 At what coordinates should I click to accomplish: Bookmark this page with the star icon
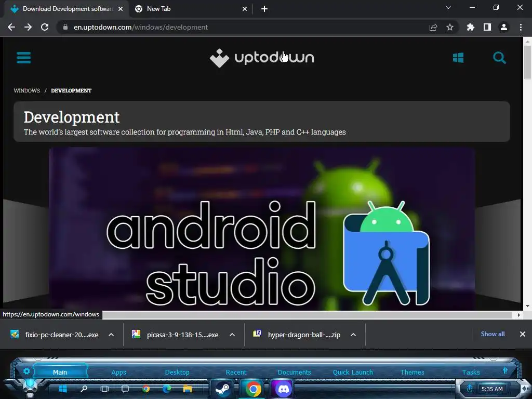click(450, 27)
